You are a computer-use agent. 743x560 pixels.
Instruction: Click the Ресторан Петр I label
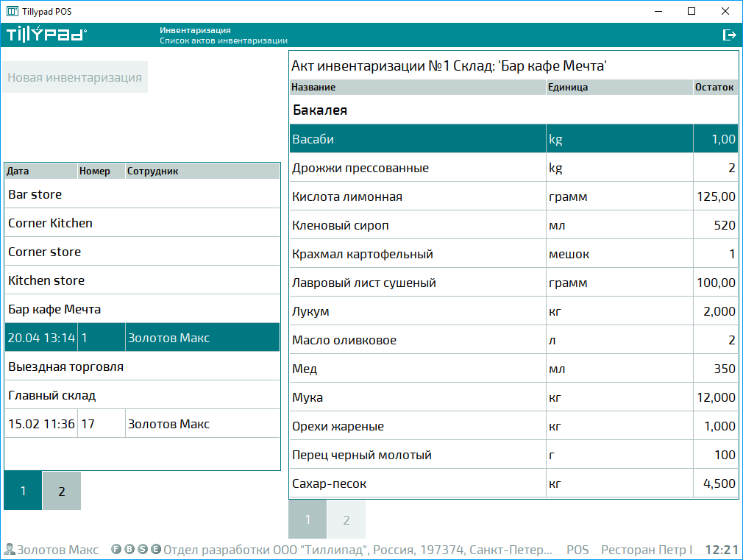[647, 550]
